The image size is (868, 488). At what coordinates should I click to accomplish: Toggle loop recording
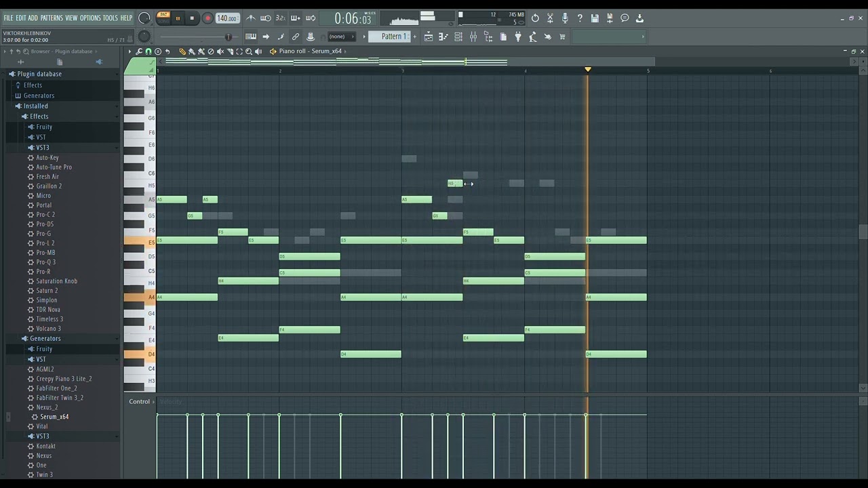tap(311, 18)
